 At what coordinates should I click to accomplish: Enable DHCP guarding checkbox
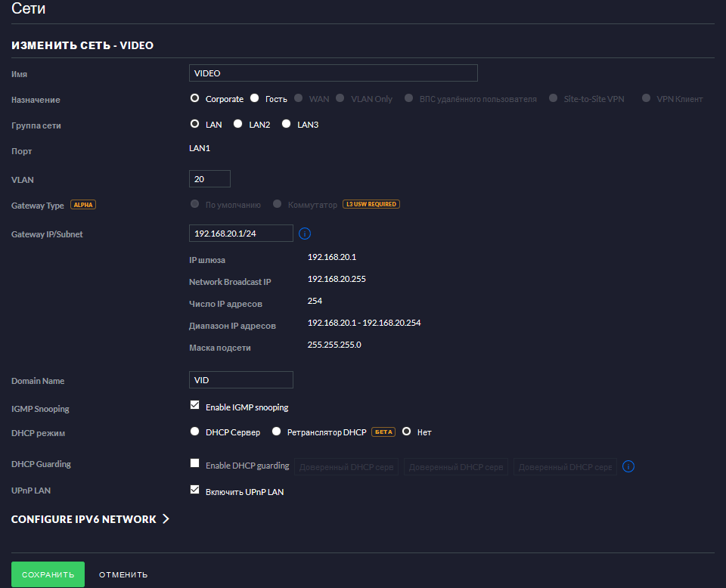point(194,463)
